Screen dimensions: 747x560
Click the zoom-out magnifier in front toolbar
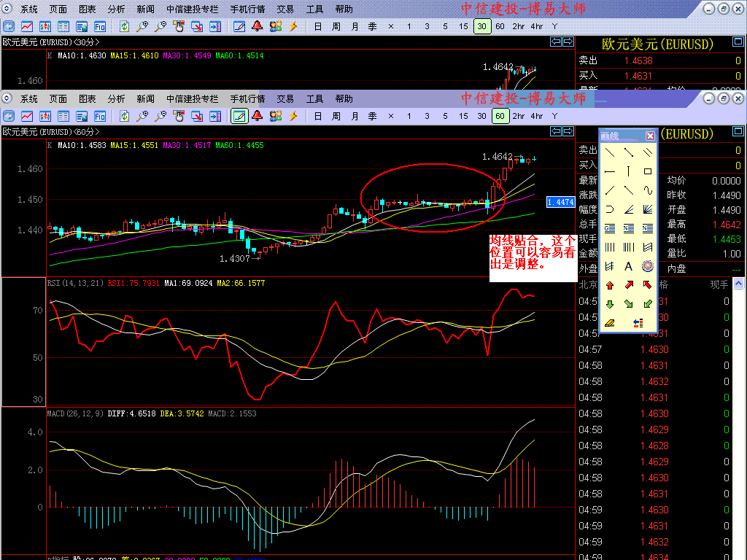pyautogui.click(x=160, y=116)
